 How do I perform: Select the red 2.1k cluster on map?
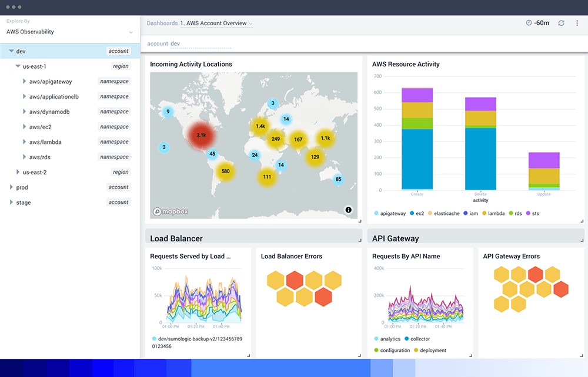pyautogui.click(x=201, y=135)
